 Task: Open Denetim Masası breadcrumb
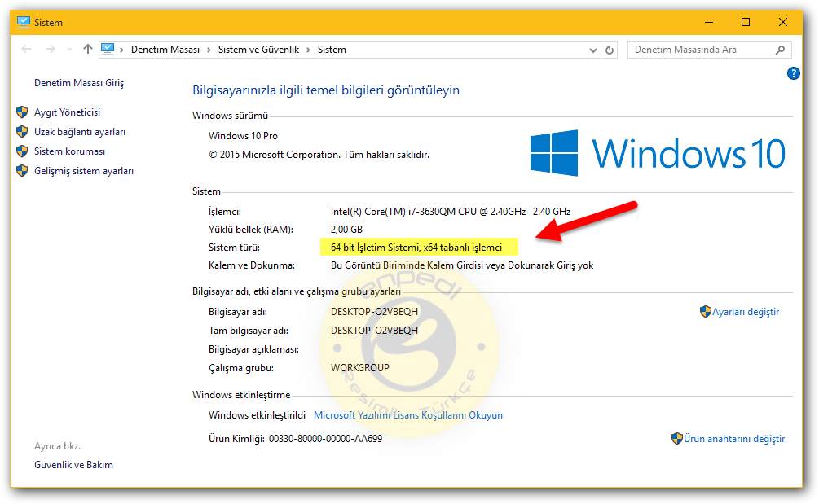165,50
